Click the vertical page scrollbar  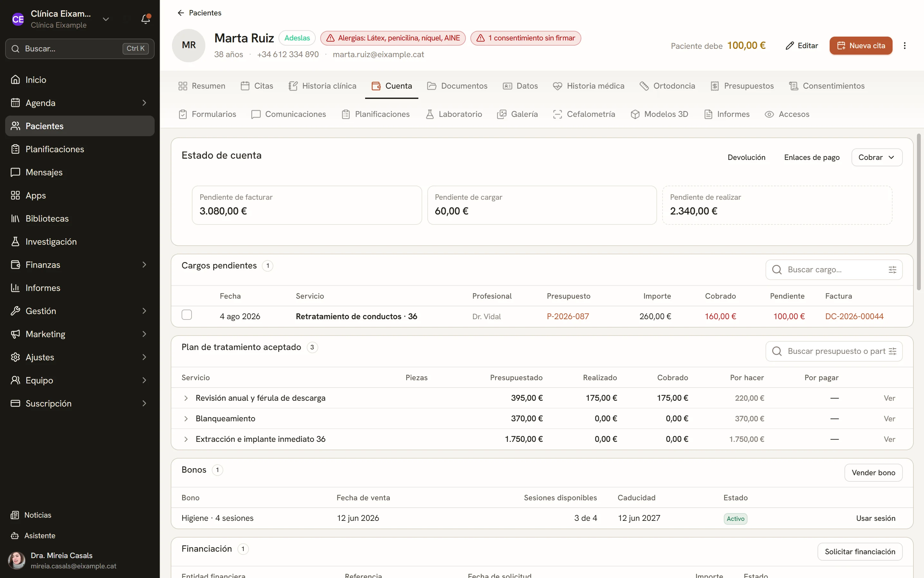pyautogui.click(x=919, y=212)
